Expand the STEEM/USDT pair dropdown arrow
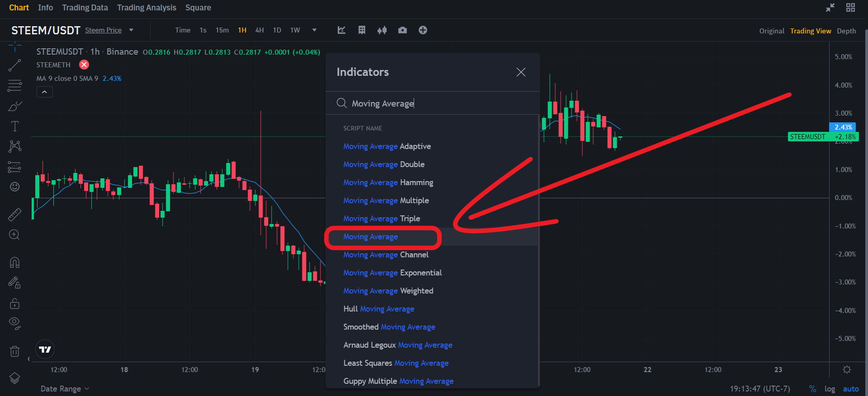868x396 pixels. (131, 30)
